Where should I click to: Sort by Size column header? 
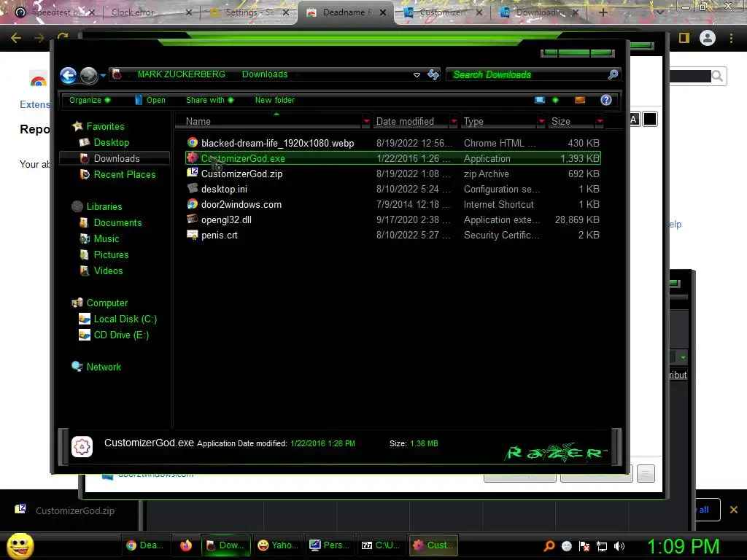571,122
